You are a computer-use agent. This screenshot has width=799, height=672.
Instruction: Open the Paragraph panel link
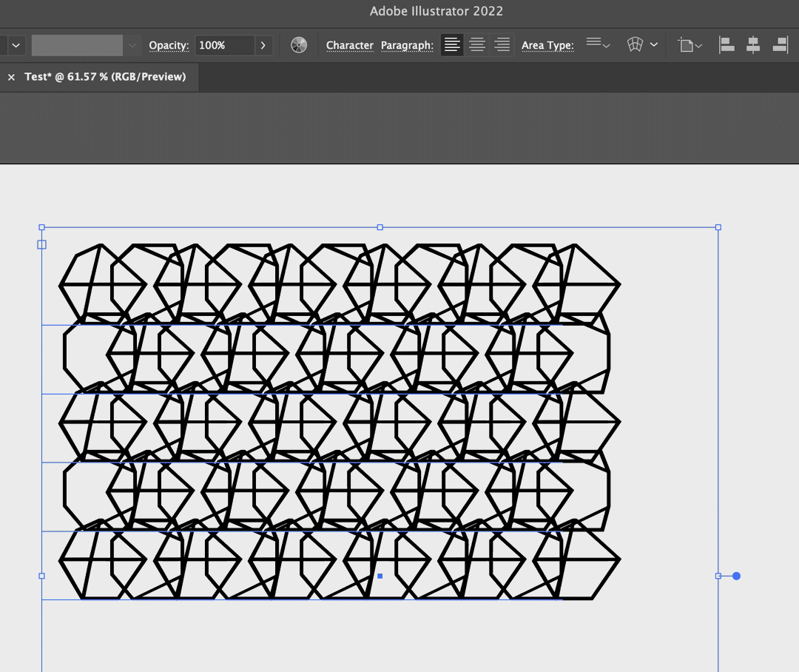[407, 45]
